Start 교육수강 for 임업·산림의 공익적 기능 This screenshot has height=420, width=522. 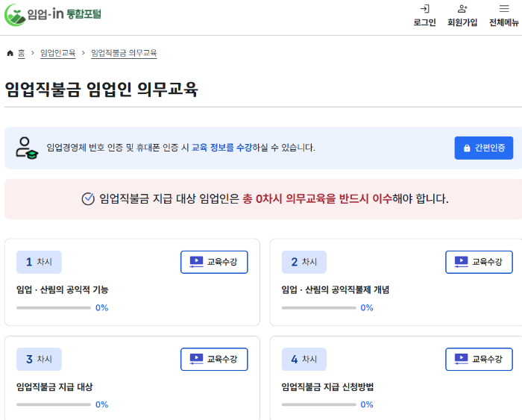pos(214,262)
